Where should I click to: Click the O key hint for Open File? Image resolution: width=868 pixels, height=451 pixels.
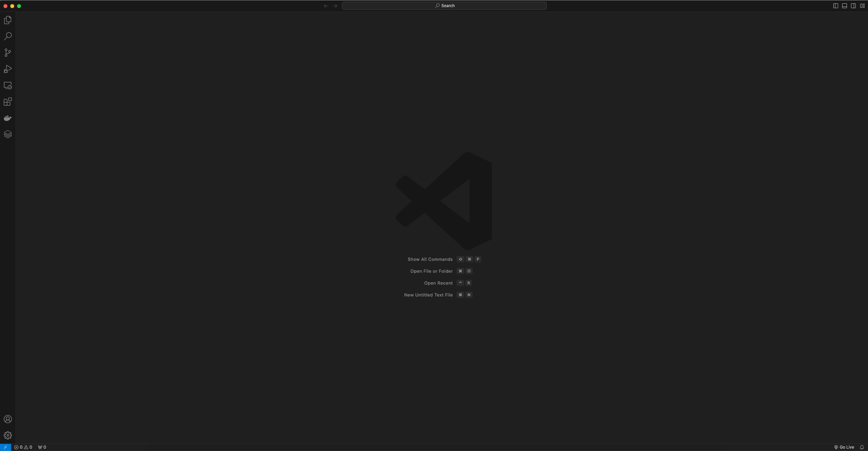469,271
